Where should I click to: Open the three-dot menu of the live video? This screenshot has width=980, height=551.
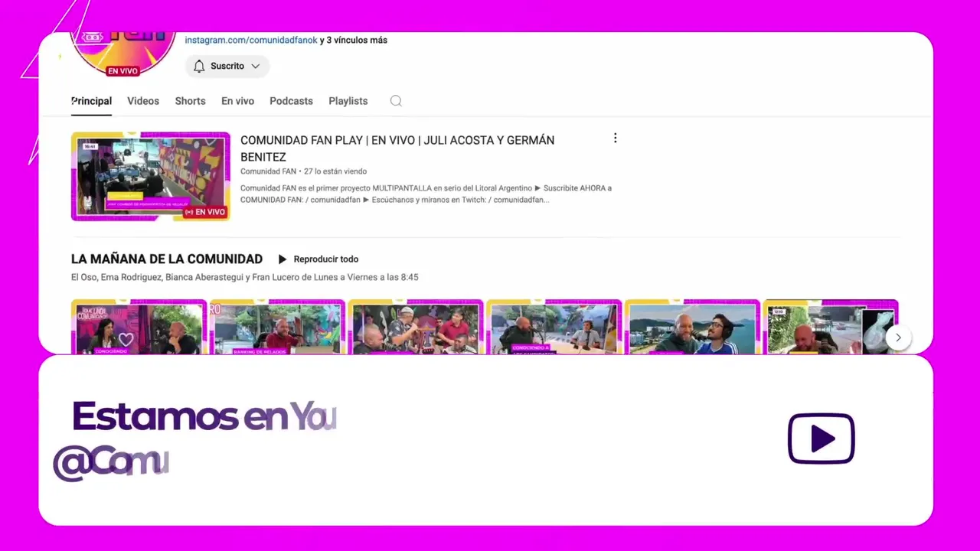coord(615,139)
